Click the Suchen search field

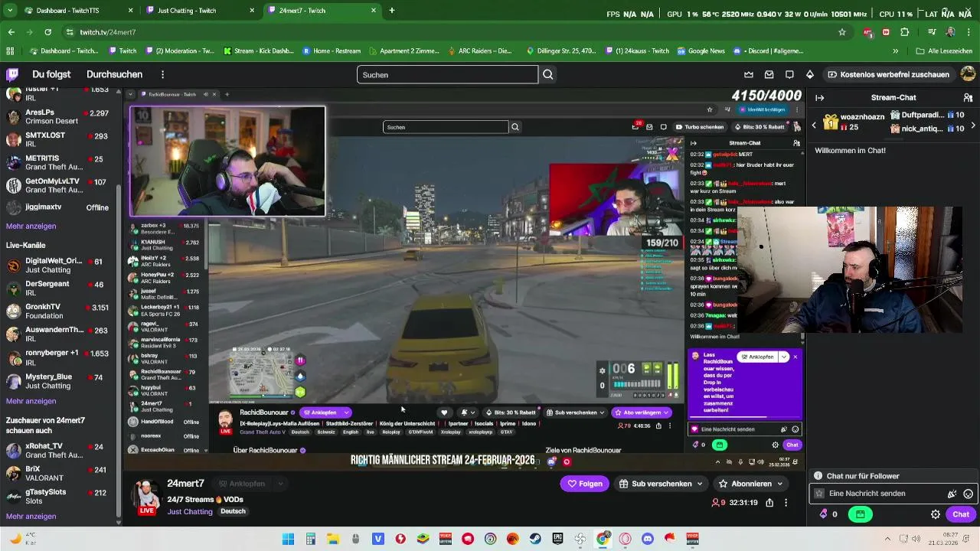tap(447, 74)
